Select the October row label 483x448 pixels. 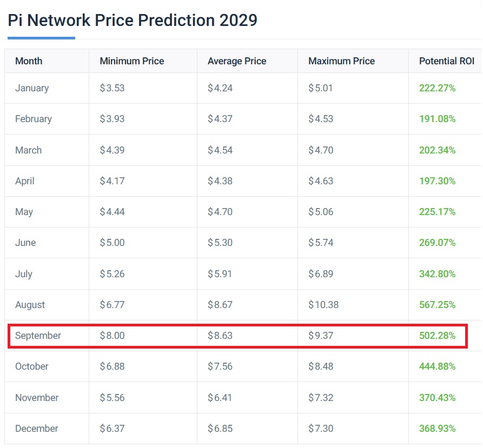(32, 366)
